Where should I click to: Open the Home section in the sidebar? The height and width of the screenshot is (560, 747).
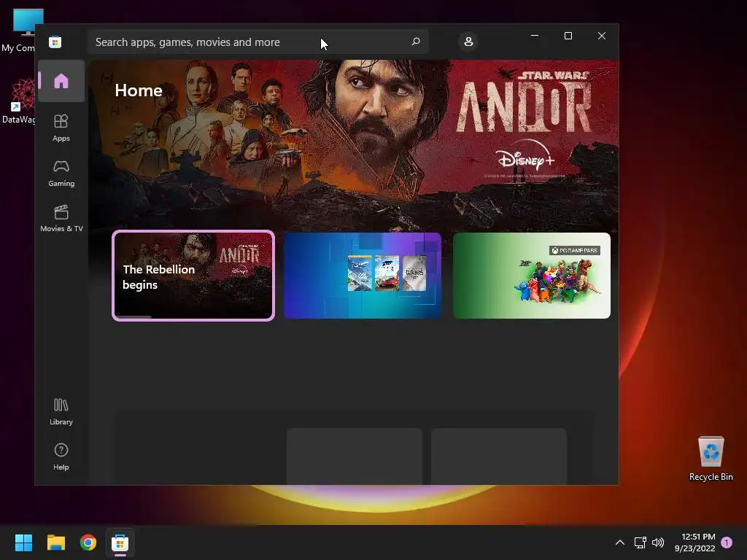(x=61, y=81)
